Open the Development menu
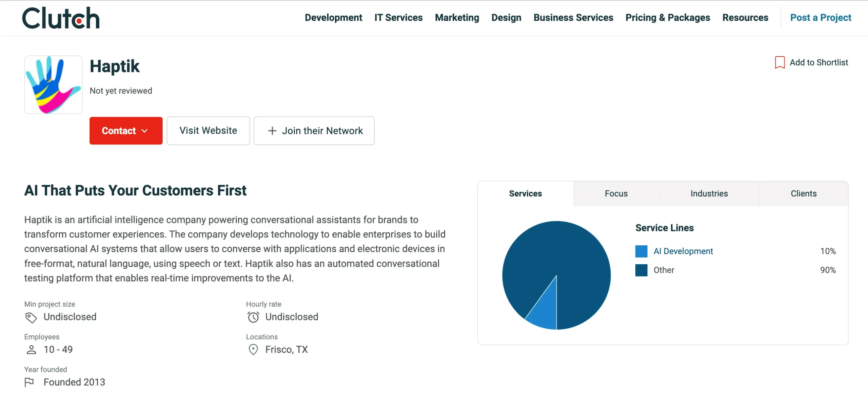This screenshot has height=399, width=868. click(333, 18)
